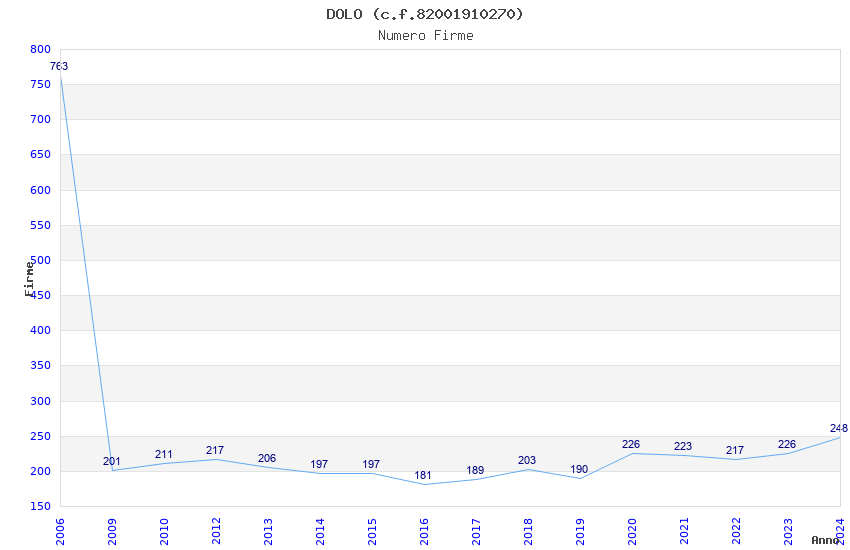Click the 2016 year label on x-axis
850x550 pixels.
(x=424, y=531)
